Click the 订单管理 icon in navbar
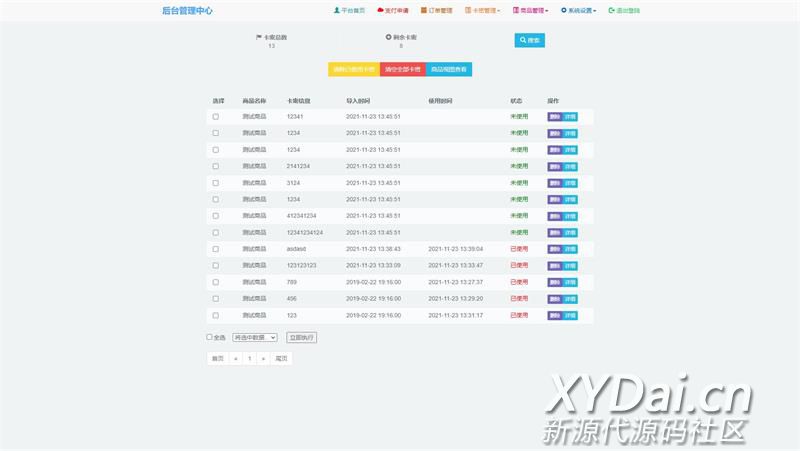The width and height of the screenshot is (800, 451). [424, 11]
